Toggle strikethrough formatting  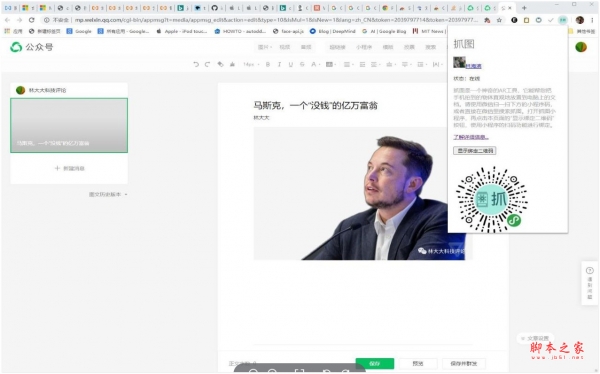coord(302,64)
